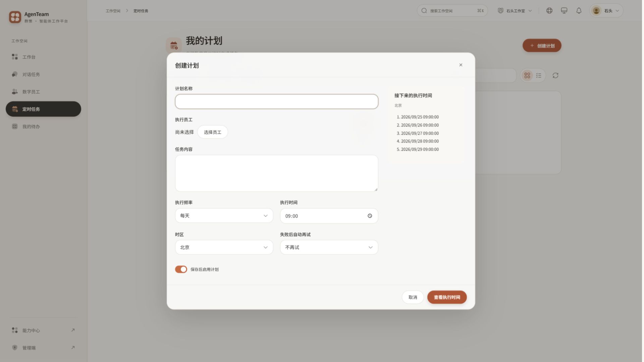The height and width of the screenshot is (362, 644).
Task: Switch to grid card view icon
Action: (x=527, y=75)
